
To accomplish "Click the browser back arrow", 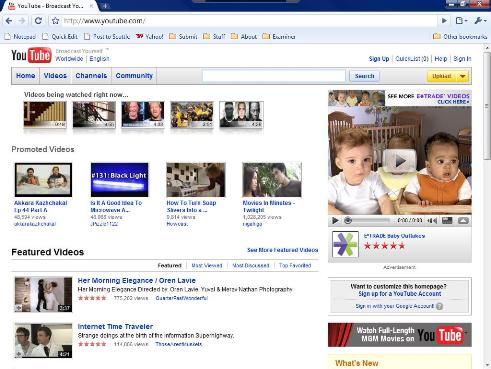I will tap(9, 21).
